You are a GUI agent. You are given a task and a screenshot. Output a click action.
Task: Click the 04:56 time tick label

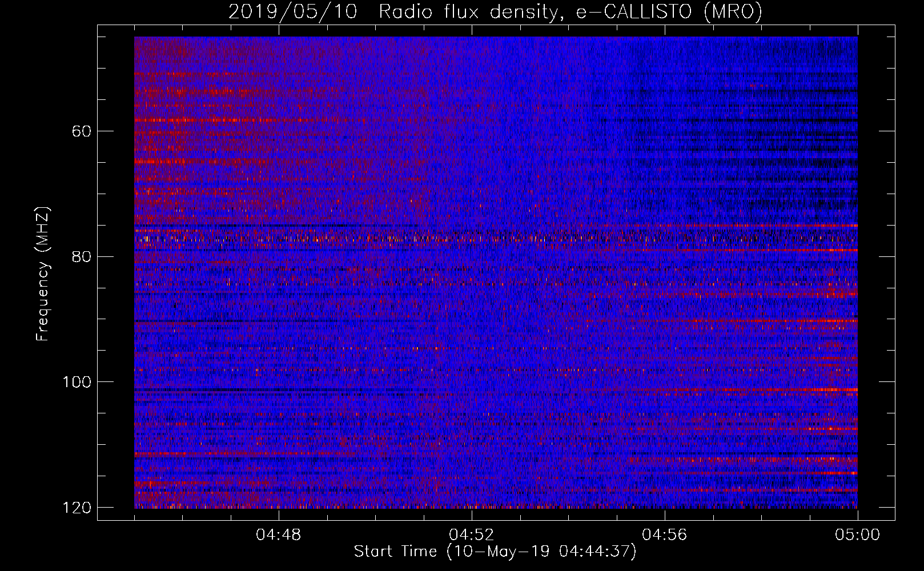(x=664, y=535)
